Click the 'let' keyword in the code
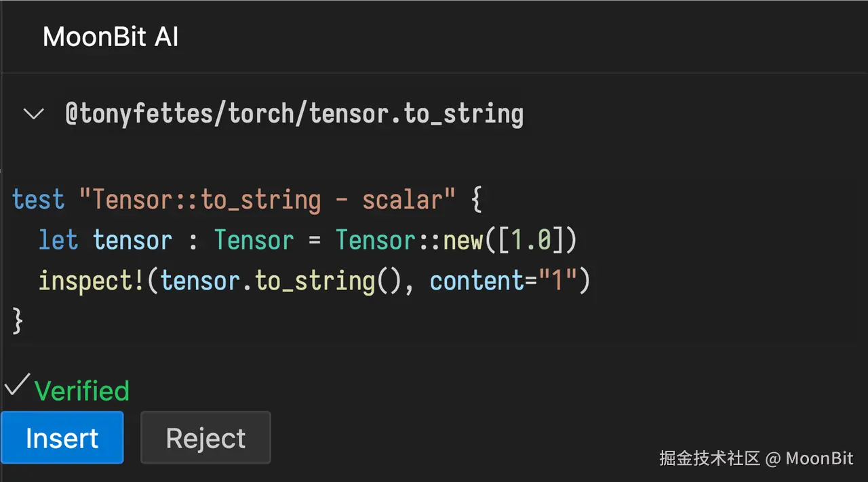The width and height of the screenshot is (868, 482). tap(58, 241)
